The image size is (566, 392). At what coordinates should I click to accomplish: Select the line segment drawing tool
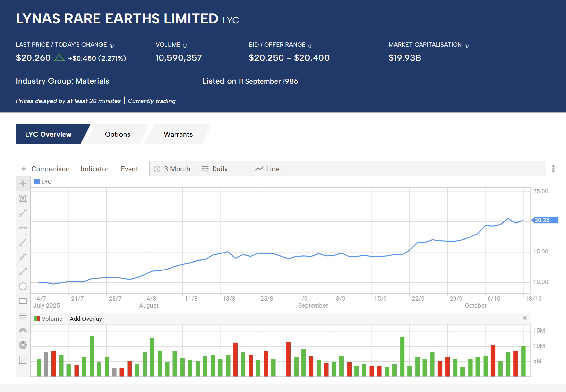(23, 213)
